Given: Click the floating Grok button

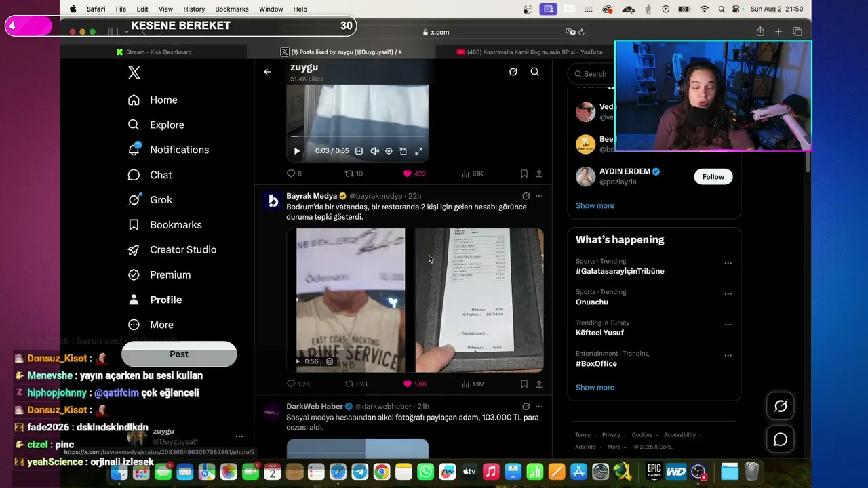Looking at the screenshot, I should point(781,406).
